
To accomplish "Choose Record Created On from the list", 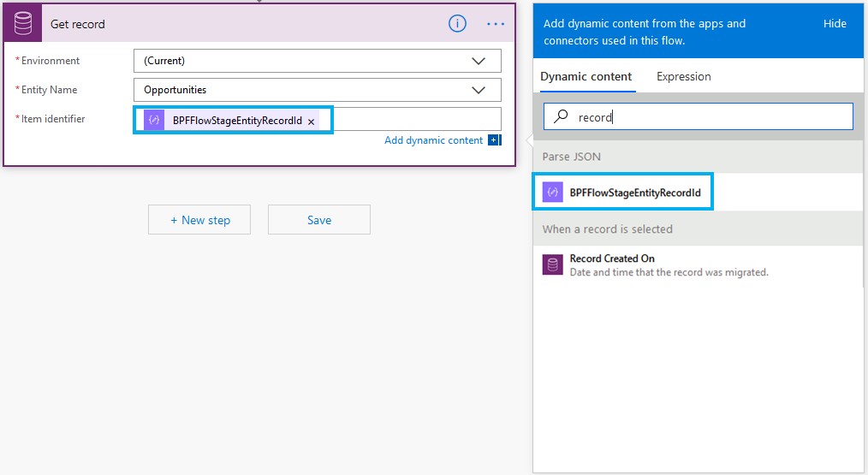I will click(x=612, y=258).
